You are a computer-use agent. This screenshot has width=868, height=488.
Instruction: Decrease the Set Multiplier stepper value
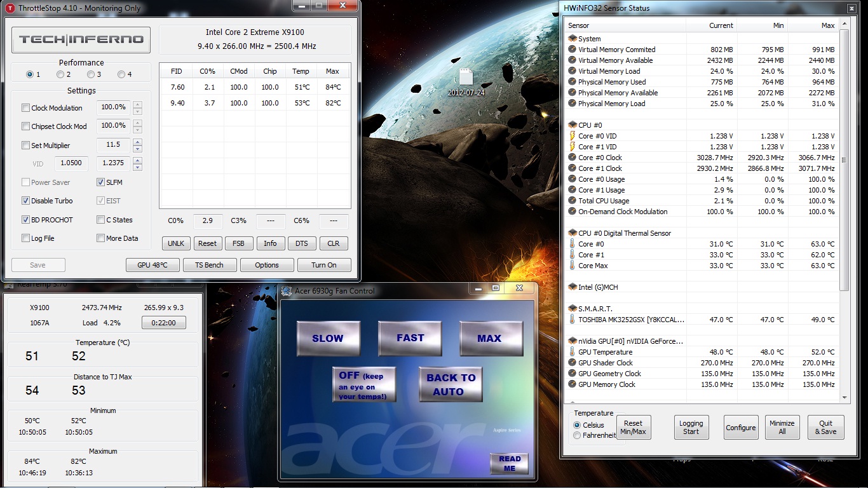[137, 149]
